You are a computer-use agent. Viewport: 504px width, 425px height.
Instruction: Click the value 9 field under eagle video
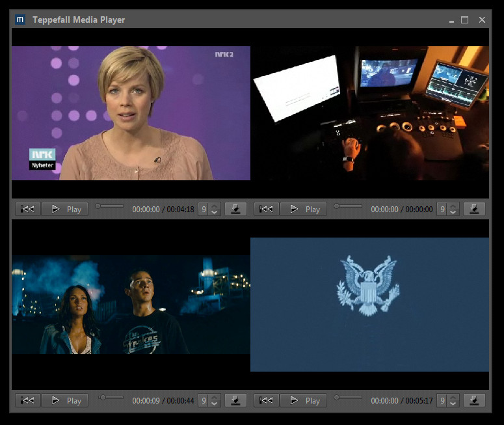click(x=442, y=400)
